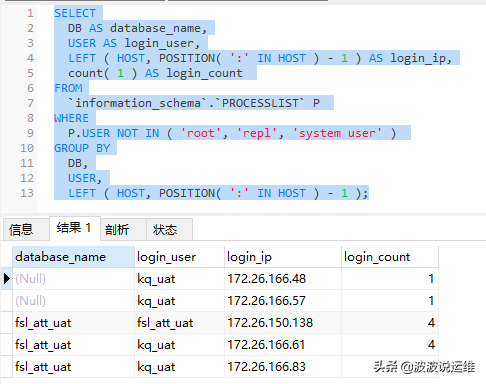The height and width of the screenshot is (384, 486).
Task: Click the 'DB AS database_name,' code line
Action: pyautogui.click(x=137, y=28)
